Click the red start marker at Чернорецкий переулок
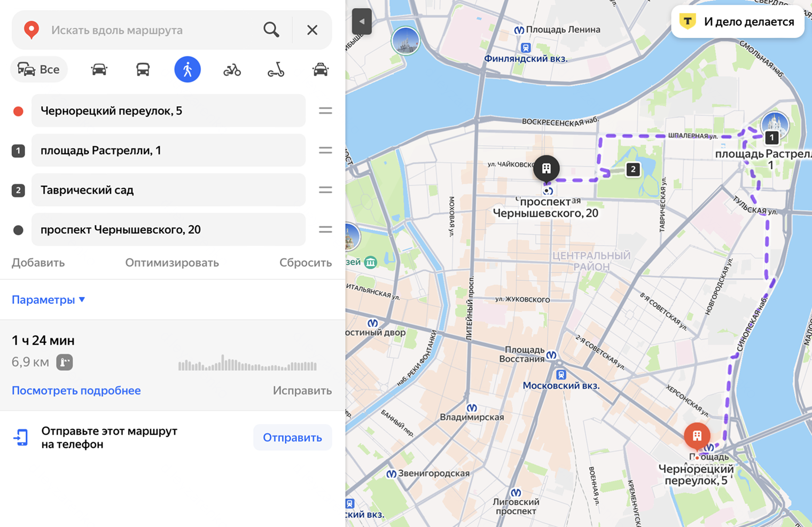The image size is (812, 527). tap(697, 436)
